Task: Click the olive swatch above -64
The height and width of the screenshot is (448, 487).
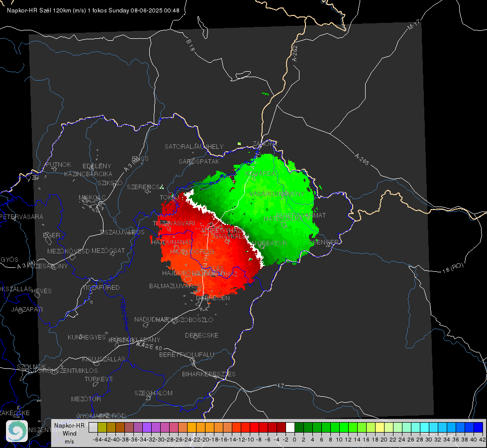Action: (102, 427)
